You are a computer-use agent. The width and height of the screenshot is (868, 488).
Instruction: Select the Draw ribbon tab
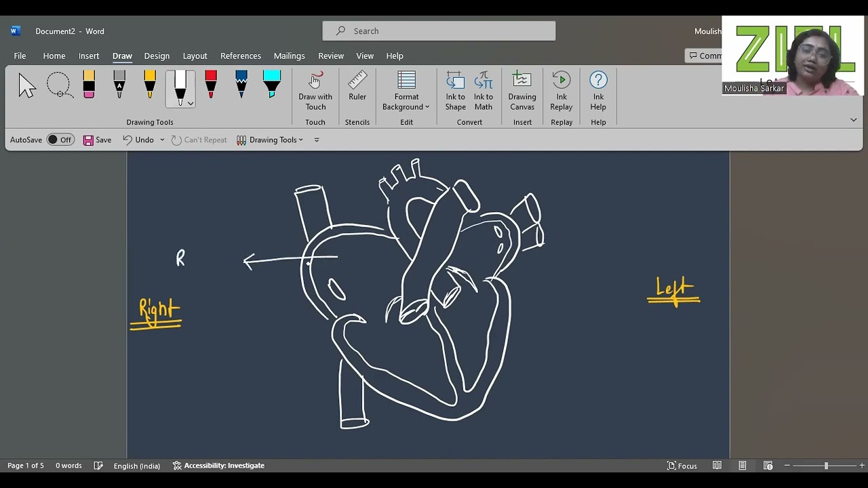click(x=122, y=56)
